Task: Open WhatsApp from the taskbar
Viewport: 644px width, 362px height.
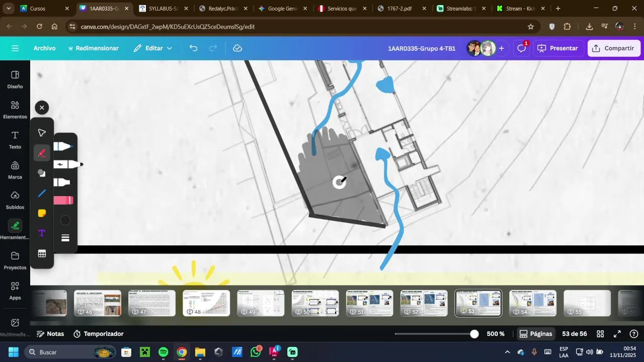Action: 256,352
